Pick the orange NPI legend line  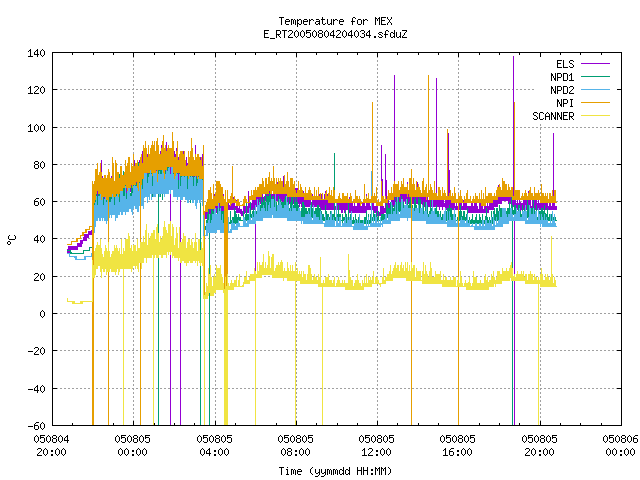pyautogui.click(x=595, y=103)
